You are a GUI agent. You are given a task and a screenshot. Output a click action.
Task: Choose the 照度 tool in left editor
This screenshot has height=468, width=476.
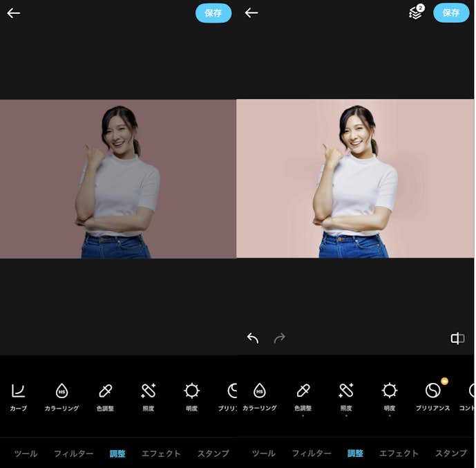point(148,391)
